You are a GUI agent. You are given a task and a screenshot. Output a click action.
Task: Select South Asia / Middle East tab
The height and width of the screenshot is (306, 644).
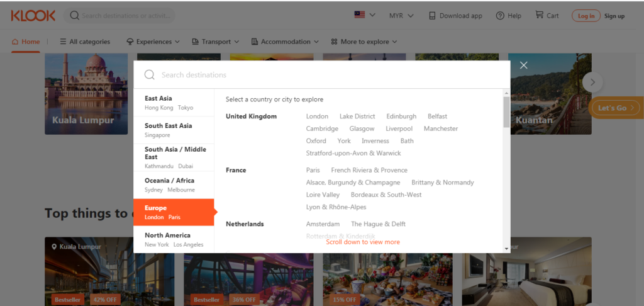click(x=174, y=157)
